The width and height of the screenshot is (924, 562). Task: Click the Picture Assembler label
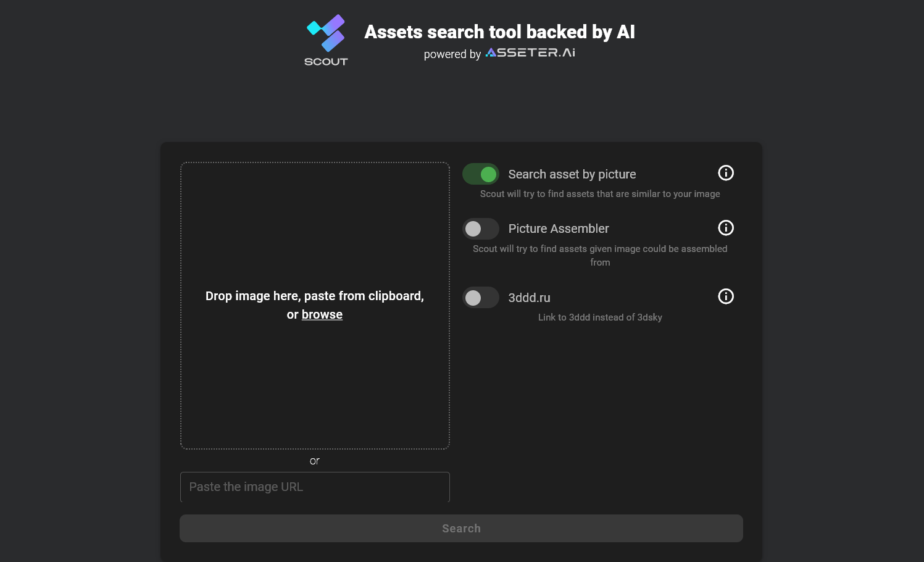pos(558,229)
